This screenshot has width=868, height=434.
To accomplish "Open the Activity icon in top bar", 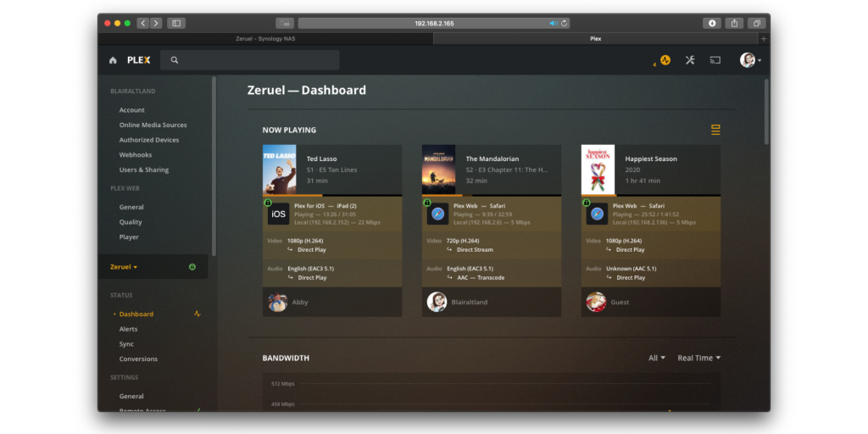I will tap(665, 60).
